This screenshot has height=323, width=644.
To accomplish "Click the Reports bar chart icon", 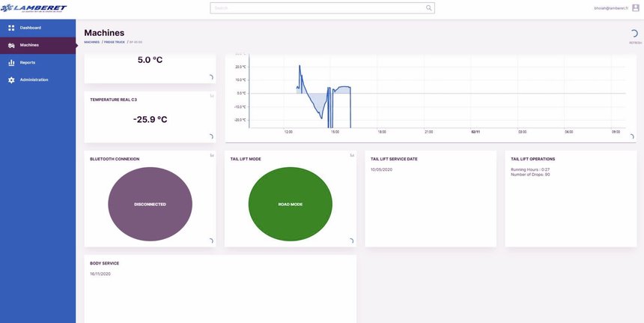I will [x=11, y=63].
